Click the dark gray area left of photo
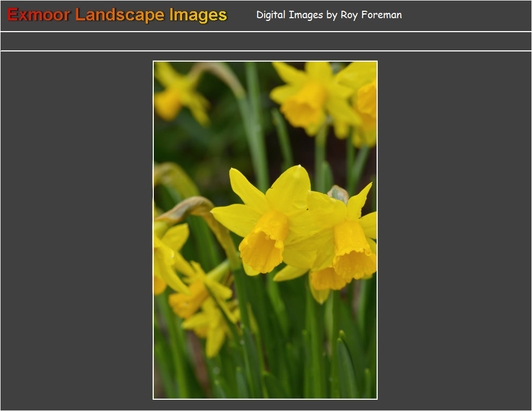Screen dimensions: 532x411 pos(76,230)
